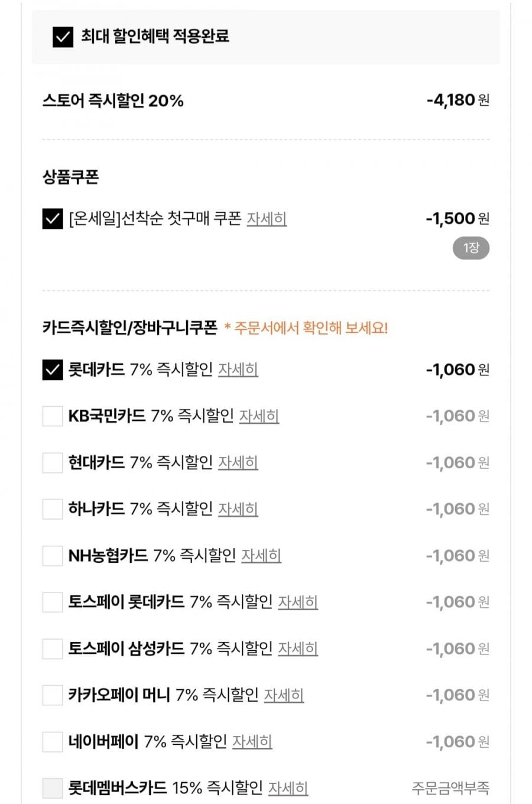532x804 pixels.
Task: Select 토스페이 삼성카드 7% 즉시할인 checkbox
Action: (53, 649)
